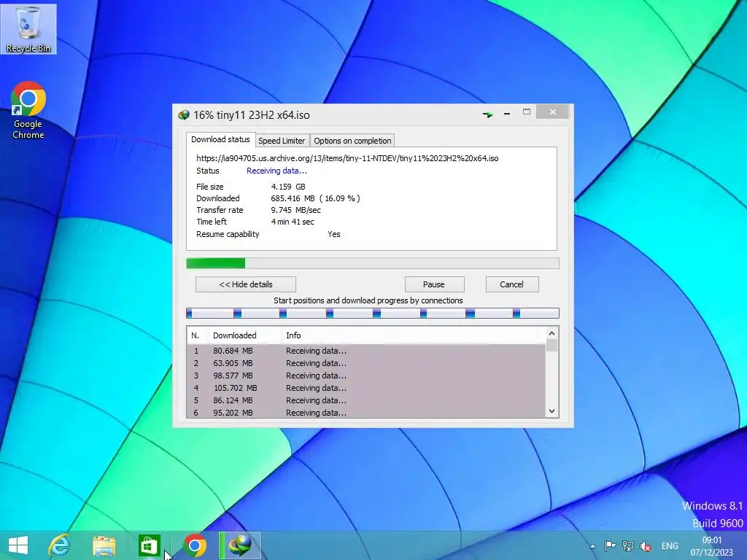747x560 pixels.
Task: Close the tiny11 download window
Action: (x=553, y=112)
